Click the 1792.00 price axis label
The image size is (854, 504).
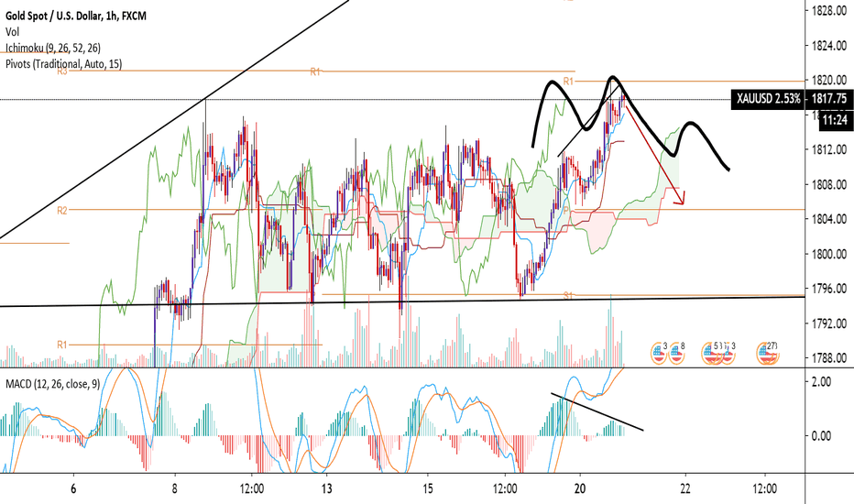tap(828, 323)
